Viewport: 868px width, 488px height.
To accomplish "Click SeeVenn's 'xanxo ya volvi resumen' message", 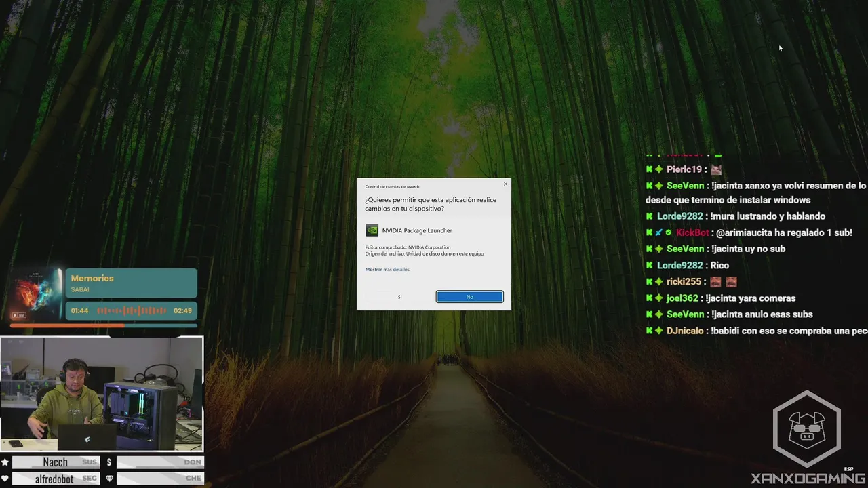I will click(x=789, y=186).
